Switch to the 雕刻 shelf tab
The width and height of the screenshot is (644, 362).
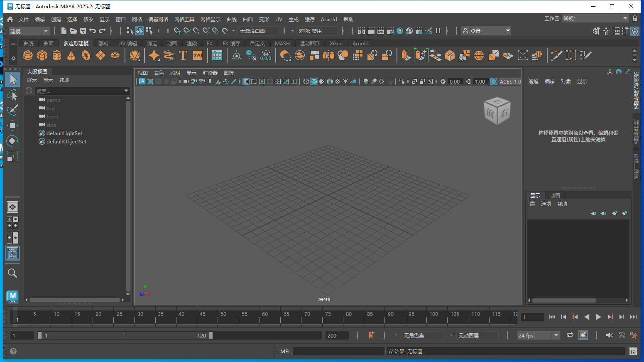tap(103, 43)
